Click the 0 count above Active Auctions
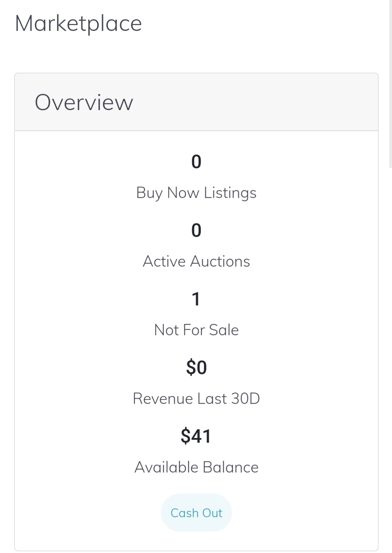Screen dimensions: 392x553 (x=196, y=230)
